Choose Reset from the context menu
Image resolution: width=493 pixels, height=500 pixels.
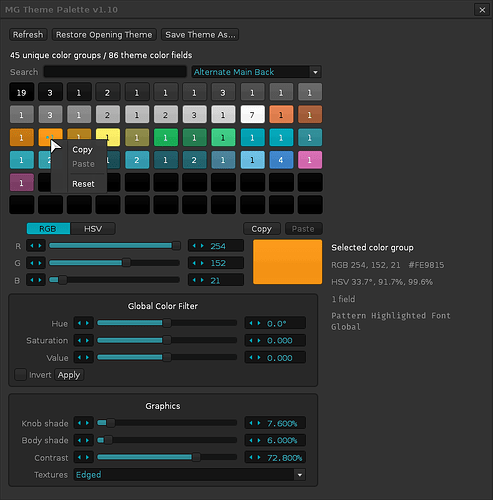pos(83,184)
